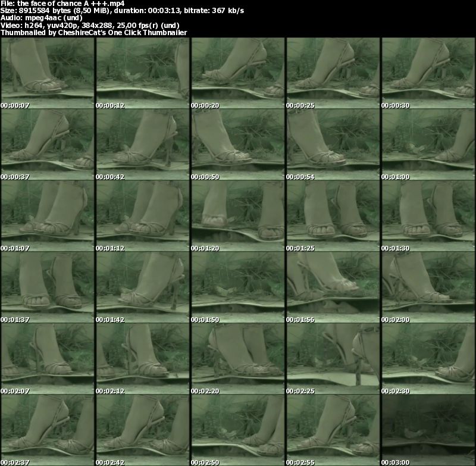Click 'Thumbnailed by CheshireCat's One Click Thumbnailer'
Image resolution: width=476 pixels, height=466 pixels.
(93, 33)
